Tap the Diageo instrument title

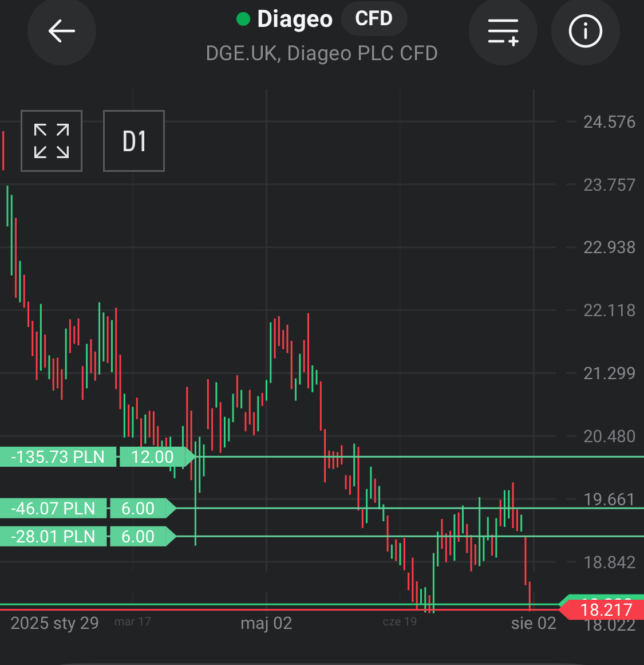coord(295,19)
